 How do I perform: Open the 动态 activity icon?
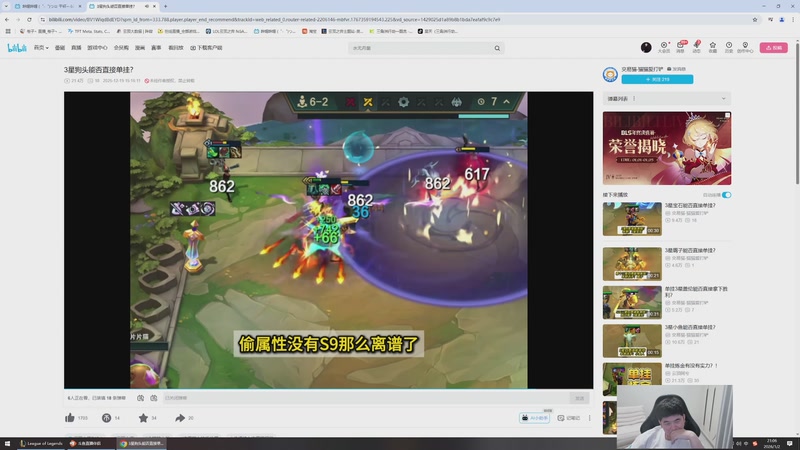coord(696,47)
